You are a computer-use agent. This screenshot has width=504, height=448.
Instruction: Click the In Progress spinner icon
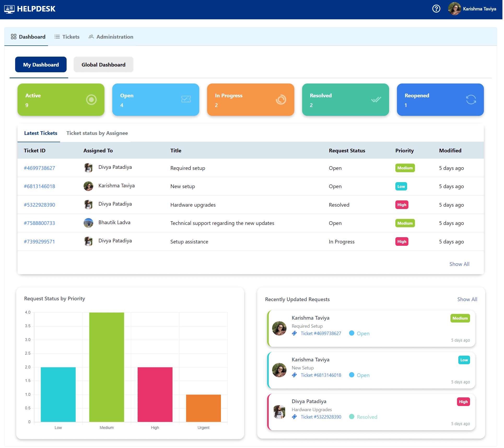[x=281, y=100]
